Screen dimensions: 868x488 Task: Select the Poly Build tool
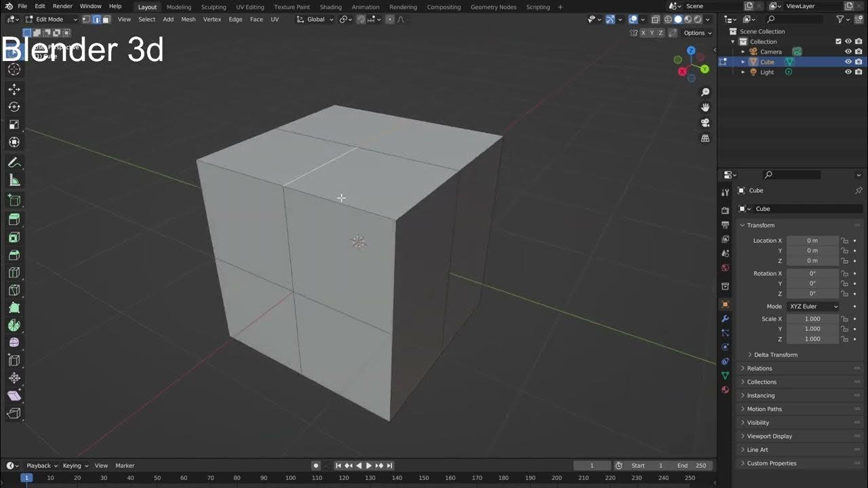coord(14,308)
